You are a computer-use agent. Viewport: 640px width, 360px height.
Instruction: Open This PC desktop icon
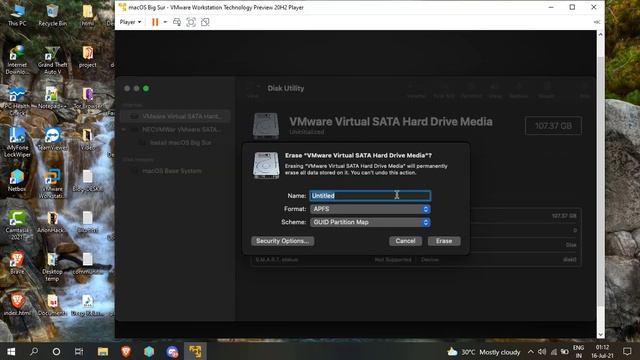[17, 15]
